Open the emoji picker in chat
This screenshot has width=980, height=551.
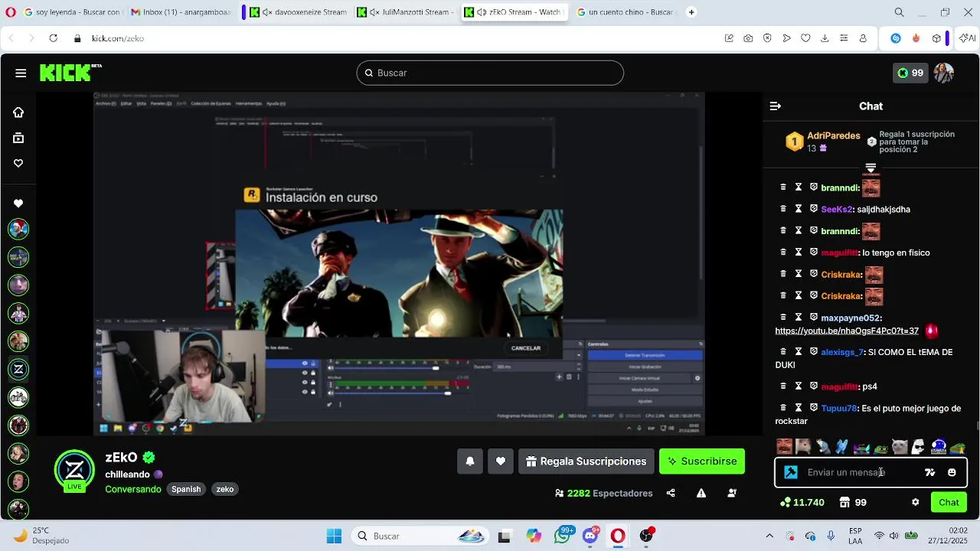click(x=952, y=473)
